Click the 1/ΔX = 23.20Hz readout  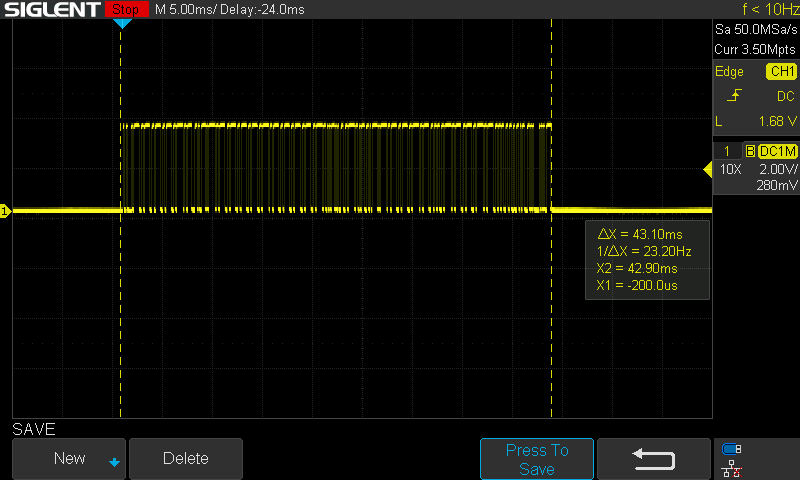tap(644, 251)
